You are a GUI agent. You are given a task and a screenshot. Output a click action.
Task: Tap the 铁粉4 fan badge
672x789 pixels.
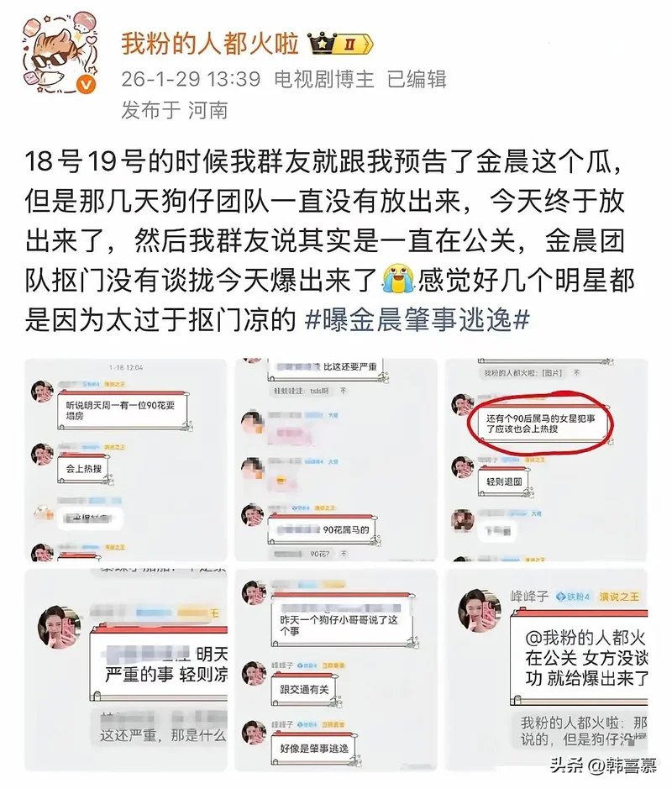572,597
